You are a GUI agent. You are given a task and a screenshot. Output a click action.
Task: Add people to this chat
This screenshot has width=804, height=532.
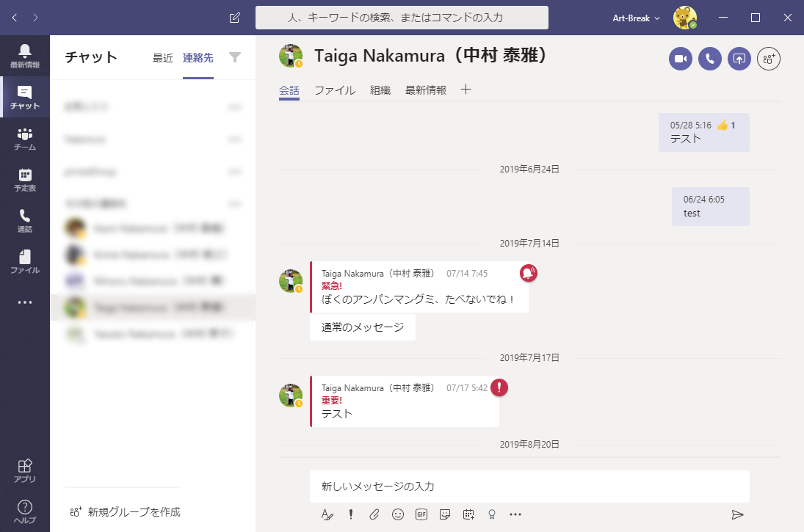768,59
